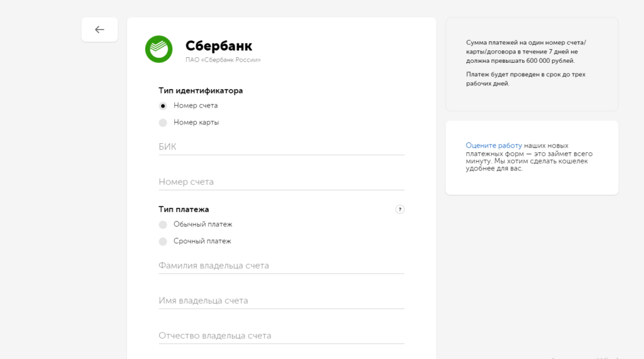Click the "Тип платежа" section label
Image resolution: width=644 pixels, height=359 pixels.
(x=184, y=209)
